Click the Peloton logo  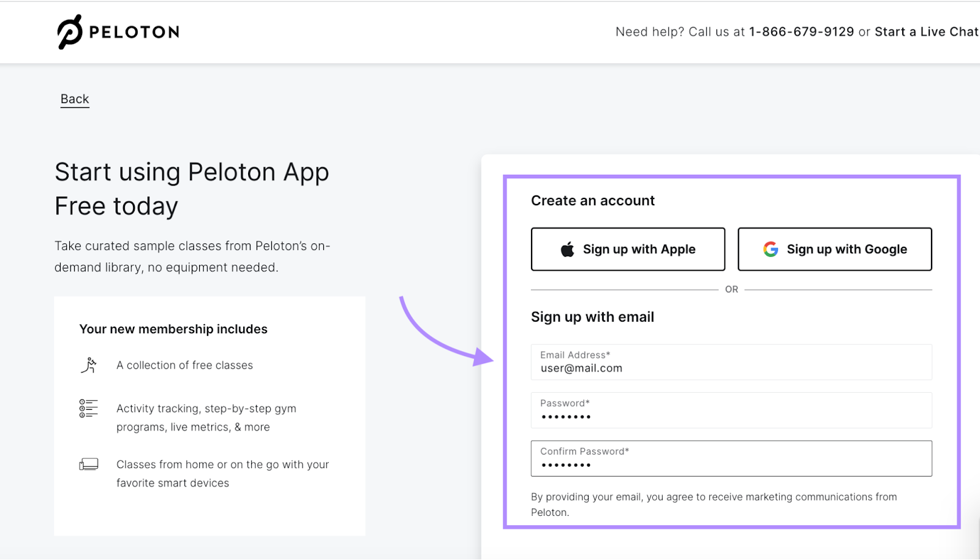click(69, 31)
